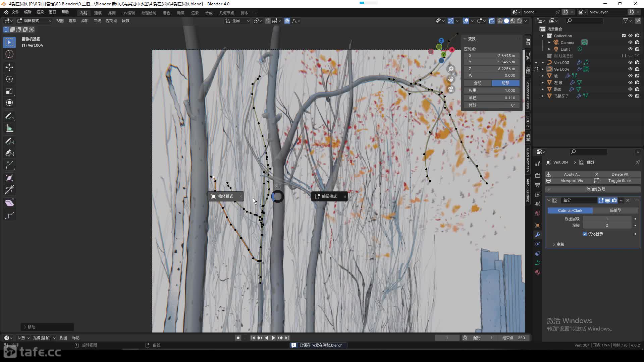The image size is (644, 362).
Task: Select the Radius tool
Action: (9, 178)
